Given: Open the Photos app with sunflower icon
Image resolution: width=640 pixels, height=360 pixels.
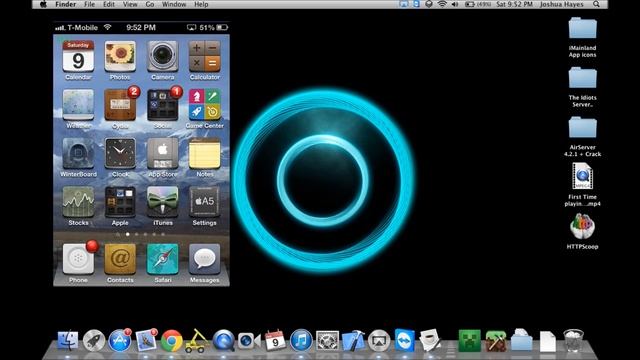Looking at the screenshot, I should click(x=120, y=57).
